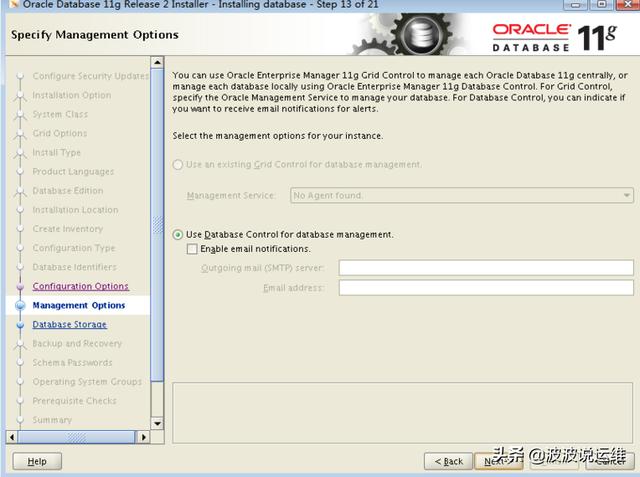Screen dimensions: 640x477
Task: Click the Database Edition step
Action: pyautogui.click(x=68, y=191)
